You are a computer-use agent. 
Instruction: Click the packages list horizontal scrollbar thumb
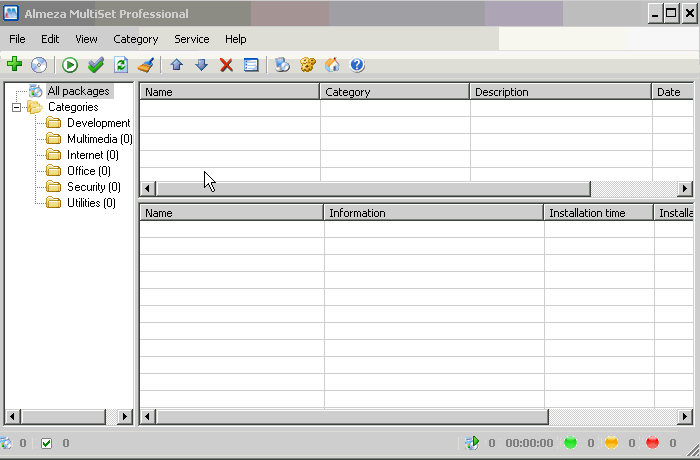[x=373, y=189]
